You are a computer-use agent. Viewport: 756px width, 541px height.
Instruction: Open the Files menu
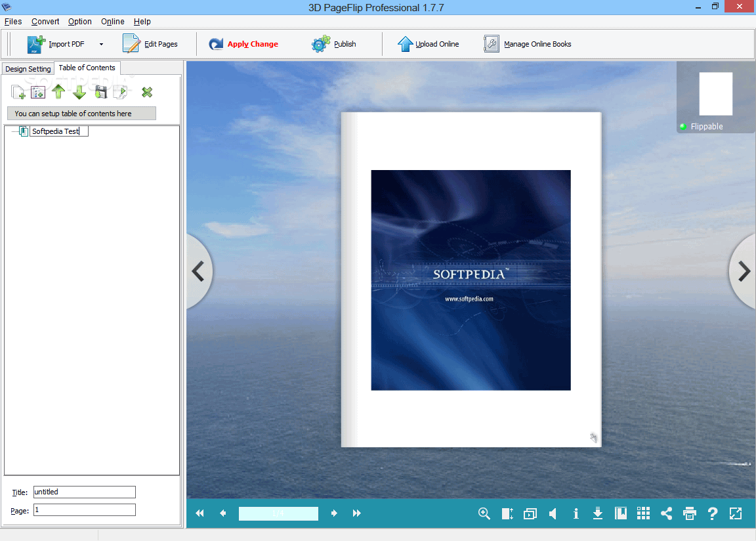coord(13,22)
